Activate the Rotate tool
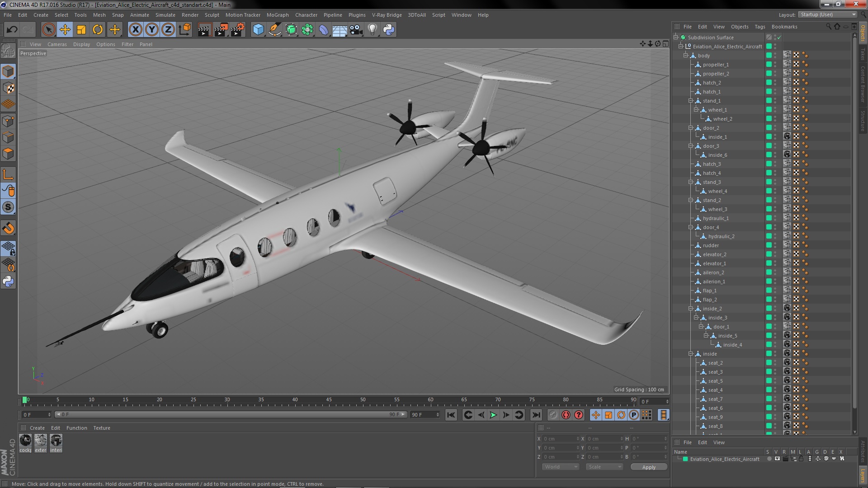Screen dimensions: 868x488 (x=98, y=30)
